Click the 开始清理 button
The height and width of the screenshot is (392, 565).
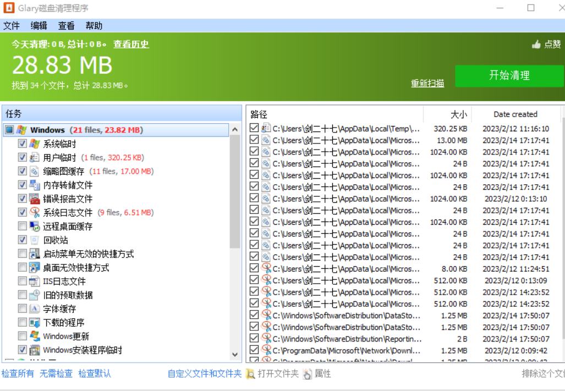tap(509, 76)
